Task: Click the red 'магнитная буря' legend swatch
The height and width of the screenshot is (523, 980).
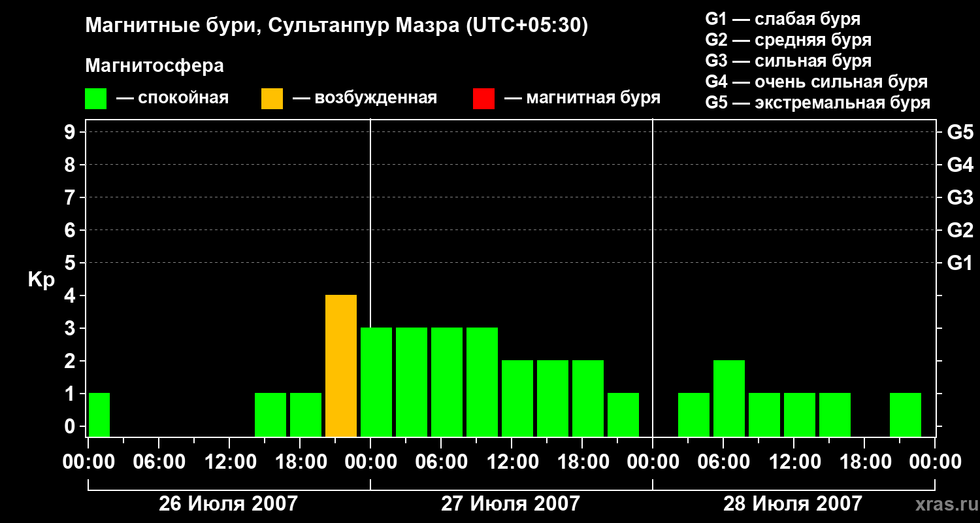Action: (x=483, y=98)
